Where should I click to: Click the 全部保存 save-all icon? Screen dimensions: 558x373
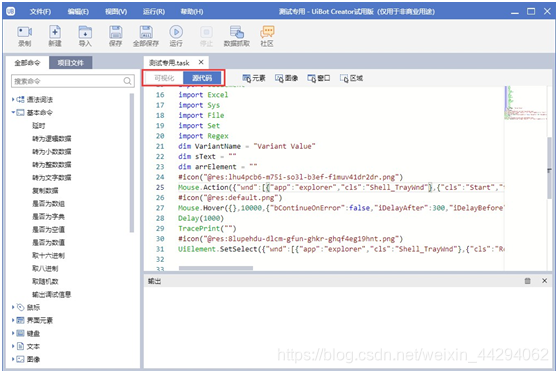click(146, 32)
